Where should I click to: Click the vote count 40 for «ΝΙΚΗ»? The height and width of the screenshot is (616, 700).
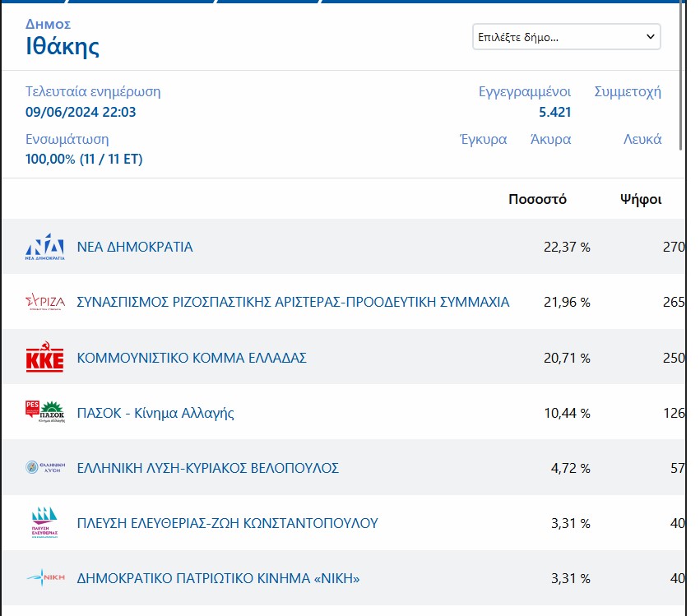click(678, 578)
